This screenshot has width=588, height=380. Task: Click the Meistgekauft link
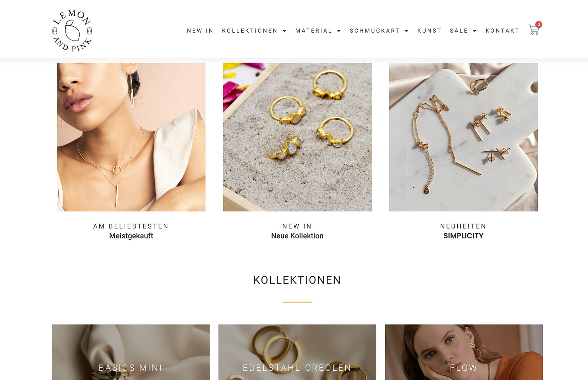click(131, 236)
